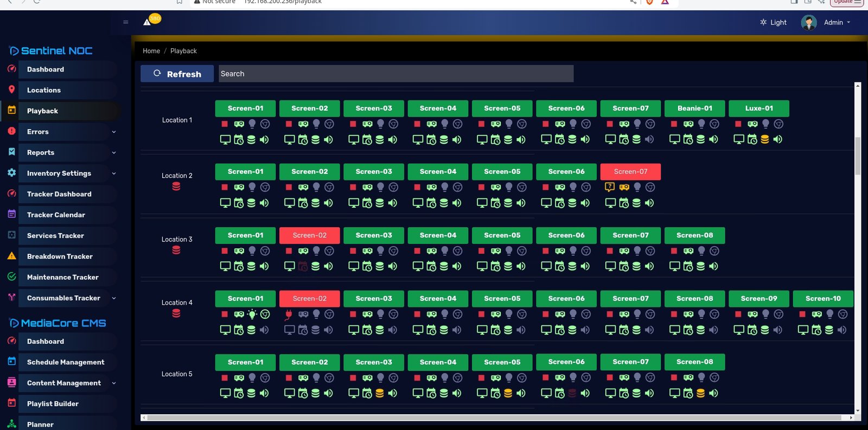
Task: Click yellow question-mark icon under Location 2 Screen-07
Action: pyautogui.click(x=610, y=187)
